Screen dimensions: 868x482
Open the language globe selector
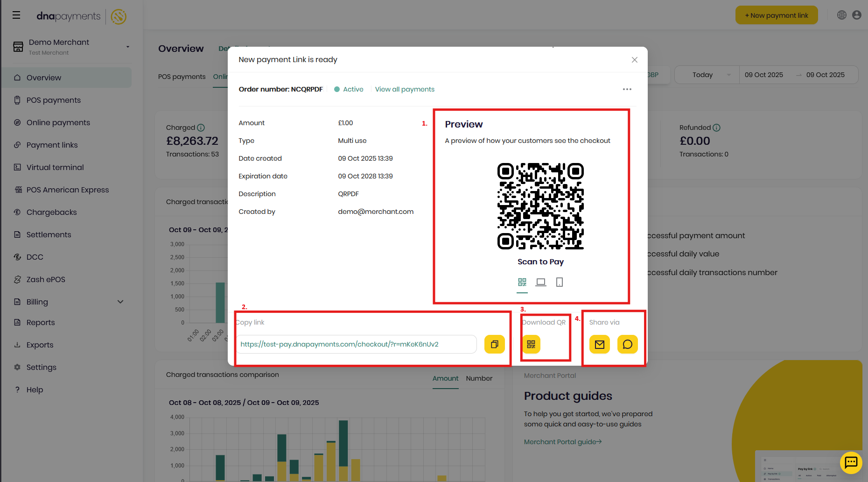coord(841,14)
